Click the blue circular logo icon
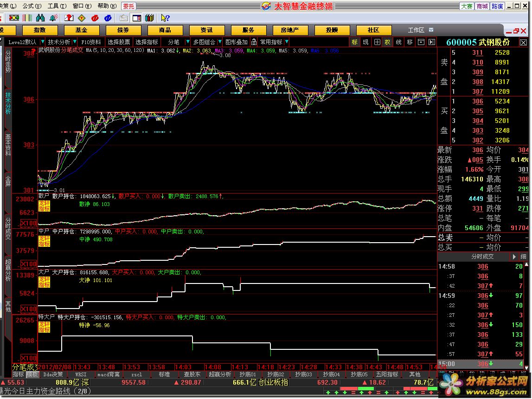Image resolution: width=532 pixels, height=399 pixels. click(x=108, y=18)
